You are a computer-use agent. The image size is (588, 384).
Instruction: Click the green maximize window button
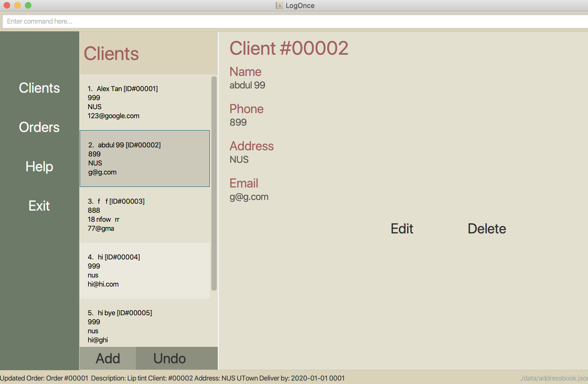28,5
